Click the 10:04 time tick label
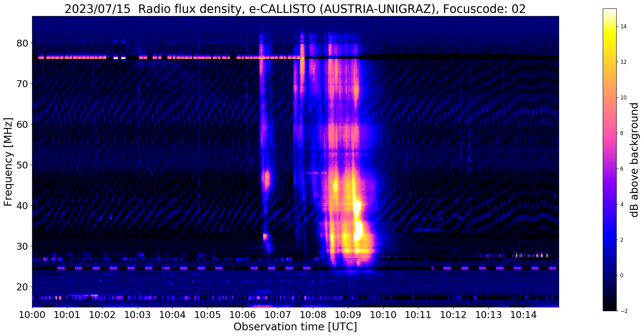The image size is (644, 336). click(x=172, y=315)
